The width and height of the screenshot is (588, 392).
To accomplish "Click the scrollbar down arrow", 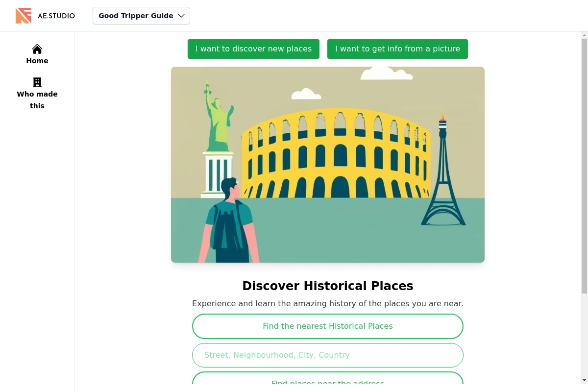I will (584, 380).
